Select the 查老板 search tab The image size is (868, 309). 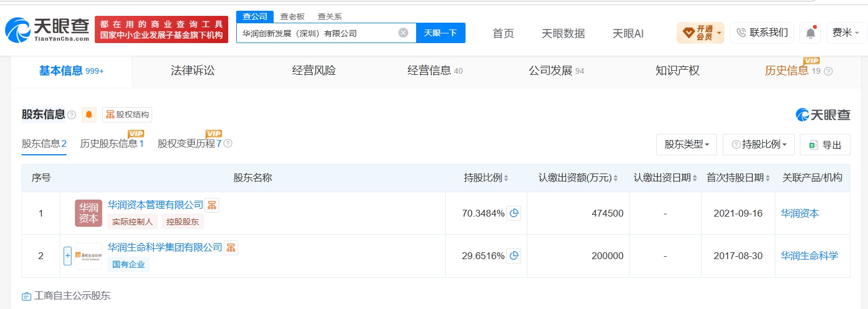pyautogui.click(x=292, y=16)
